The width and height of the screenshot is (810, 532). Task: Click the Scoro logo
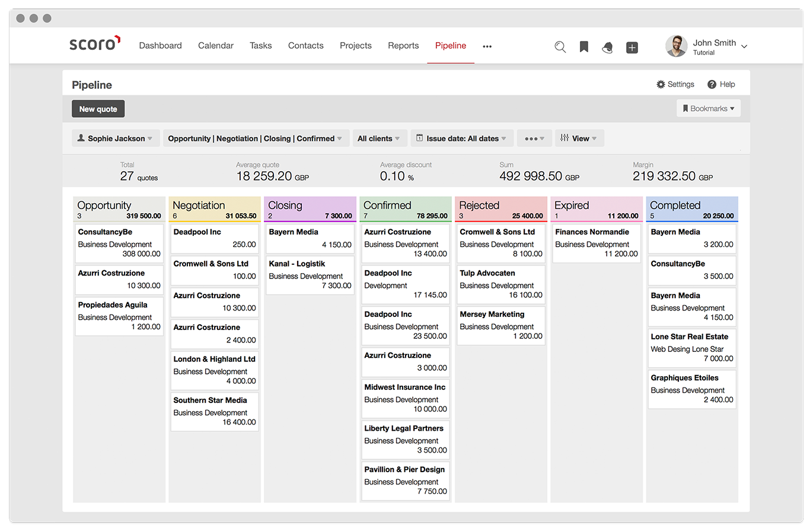[x=95, y=43]
